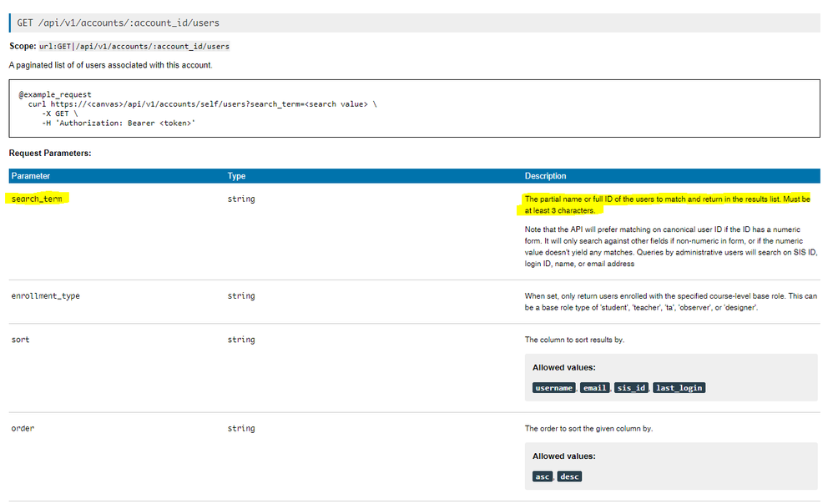Select the enrollment_type parameter name
The width and height of the screenshot is (833, 504).
point(45,296)
